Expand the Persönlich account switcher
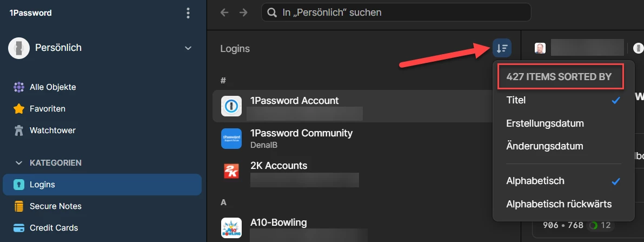Viewport: 644px width, 242px height. click(188, 48)
